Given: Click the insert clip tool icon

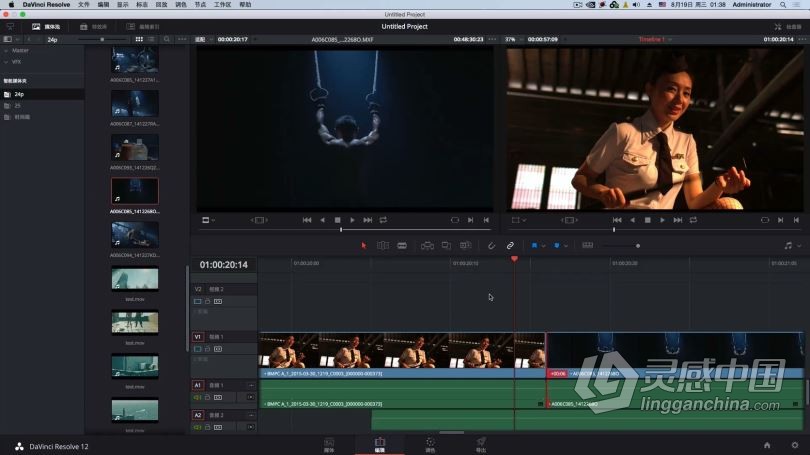Looking at the screenshot, I should 427,246.
